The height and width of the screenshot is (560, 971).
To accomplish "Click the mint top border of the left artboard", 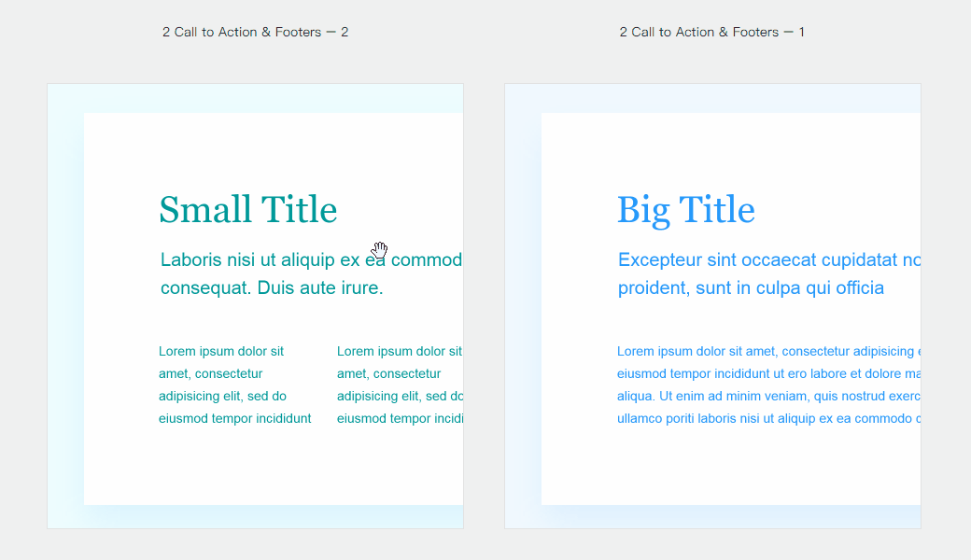I will coord(255,98).
